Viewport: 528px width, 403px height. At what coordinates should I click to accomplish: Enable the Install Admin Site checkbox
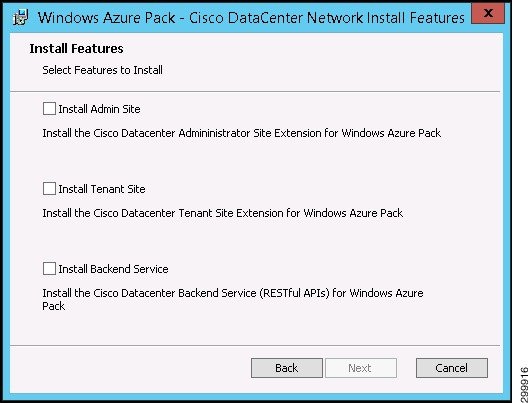pyautogui.click(x=49, y=109)
